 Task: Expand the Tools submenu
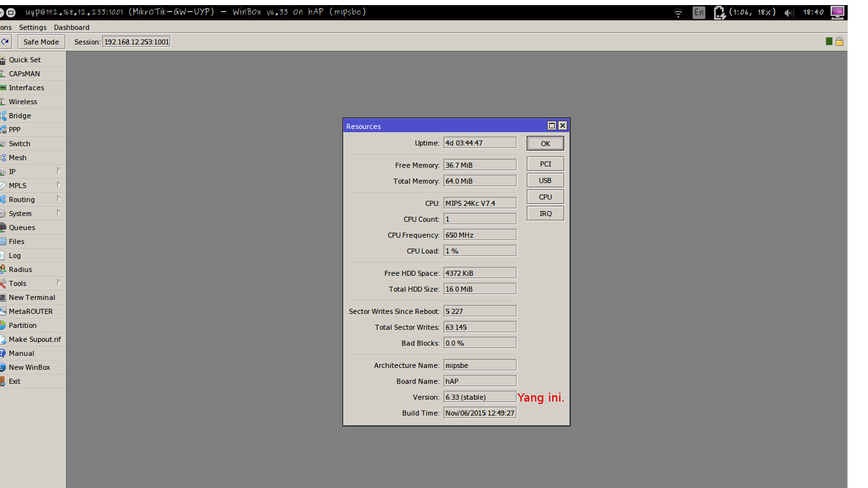tap(32, 283)
